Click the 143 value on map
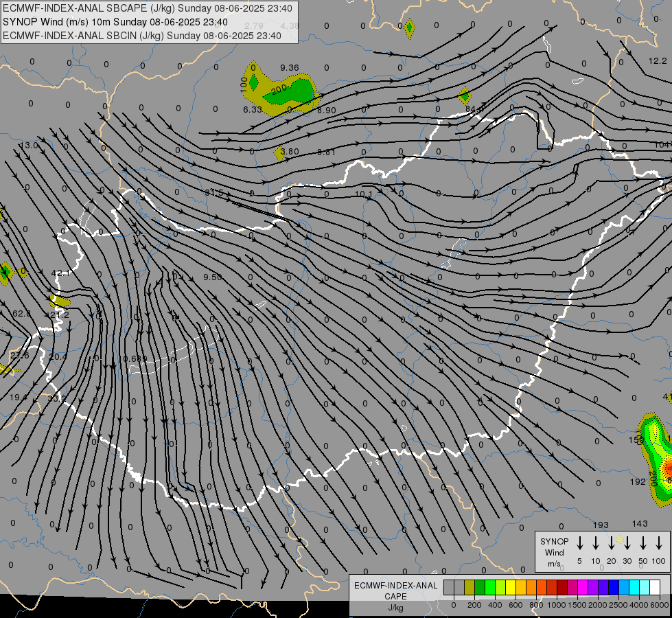The image size is (672, 618). point(640,524)
